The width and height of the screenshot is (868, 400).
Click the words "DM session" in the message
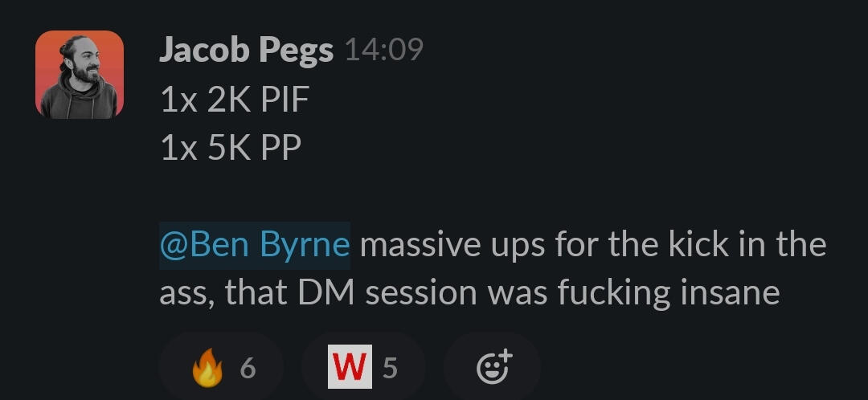pos(387,294)
